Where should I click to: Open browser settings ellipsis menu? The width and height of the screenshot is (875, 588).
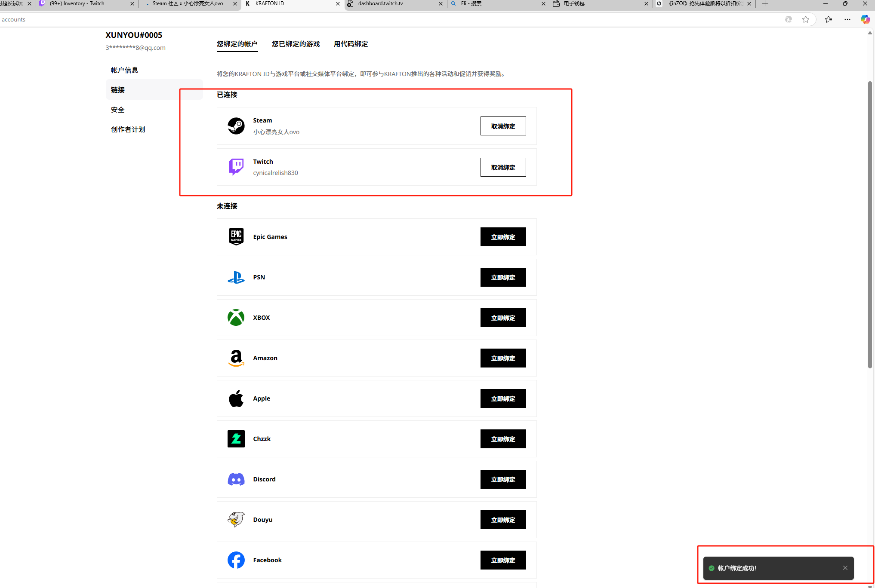pos(847,19)
